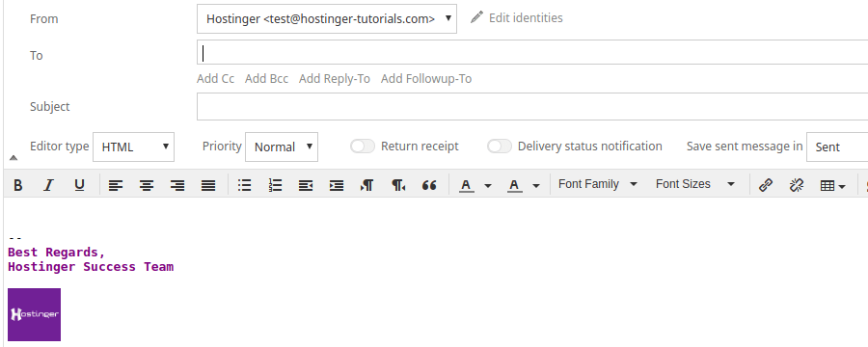Remove link with unlink icon
The width and height of the screenshot is (868, 347).
point(797,185)
